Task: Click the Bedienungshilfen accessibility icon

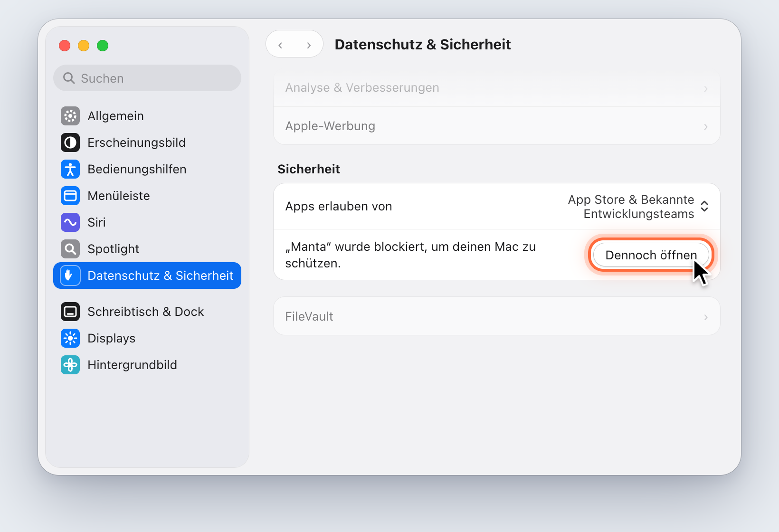Action: point(70,169)
